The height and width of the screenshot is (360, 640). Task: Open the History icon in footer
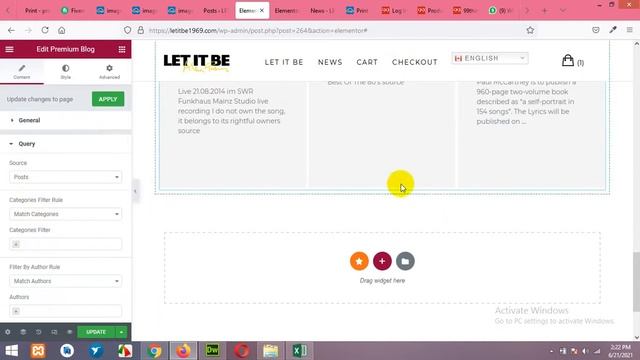pos(38,332)
